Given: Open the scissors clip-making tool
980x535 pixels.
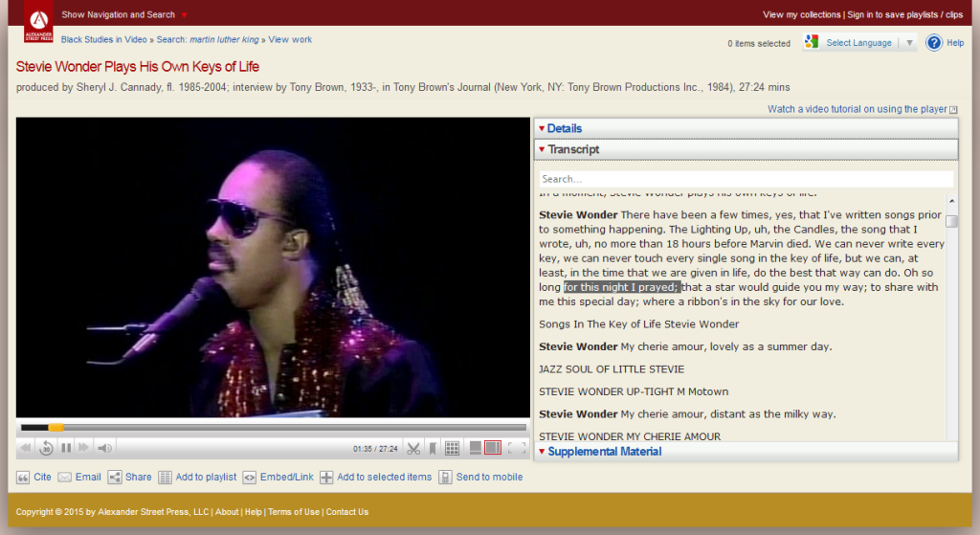Looking at the screenshot, I should (413, 448).
